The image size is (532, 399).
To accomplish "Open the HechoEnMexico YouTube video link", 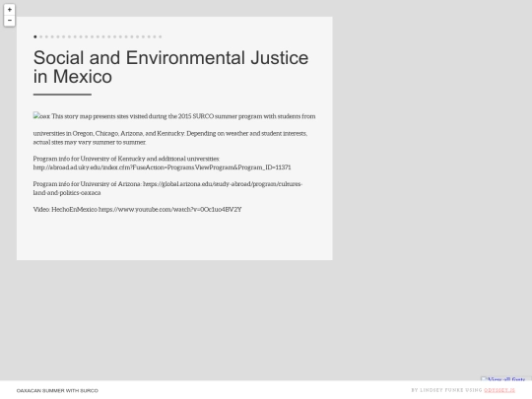I will (170, 209).
